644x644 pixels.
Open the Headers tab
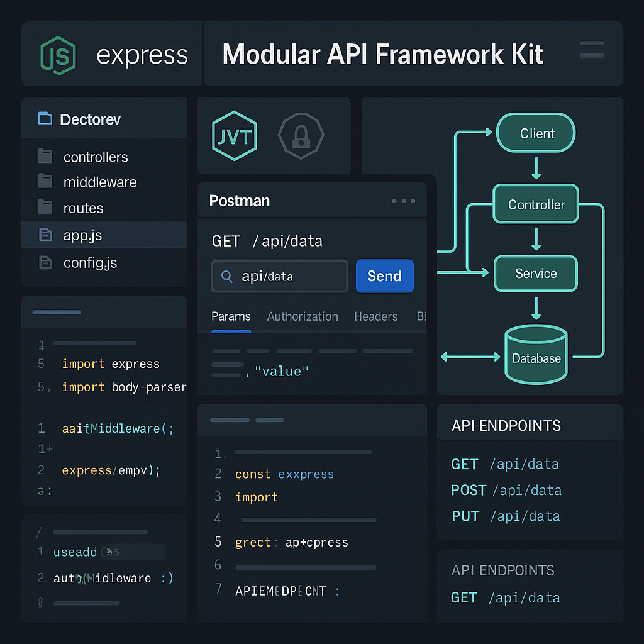coord(376,316)
